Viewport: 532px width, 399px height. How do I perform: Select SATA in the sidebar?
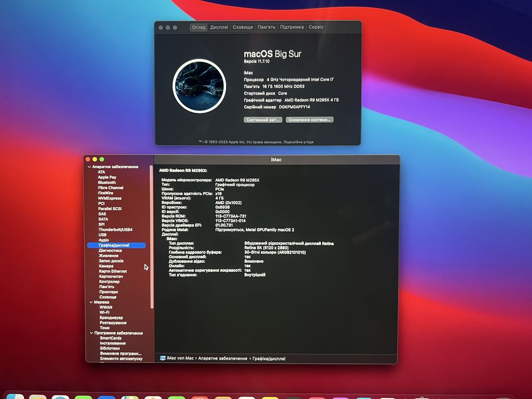103,219
